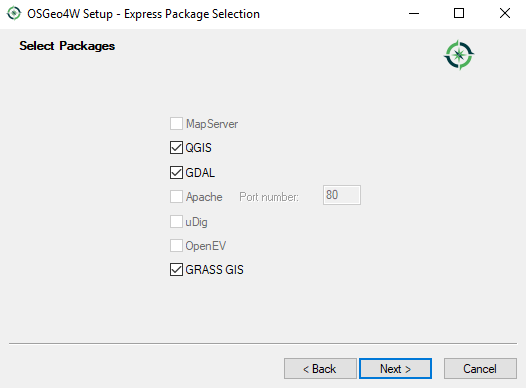526x388 pixels.
Task: Proceed with the Next button
Action: point(396,369)
